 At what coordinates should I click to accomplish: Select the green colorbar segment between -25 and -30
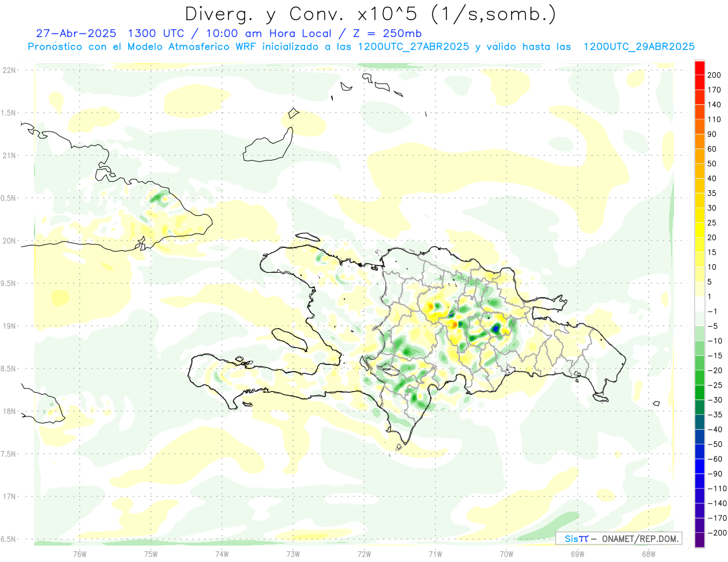699,392
